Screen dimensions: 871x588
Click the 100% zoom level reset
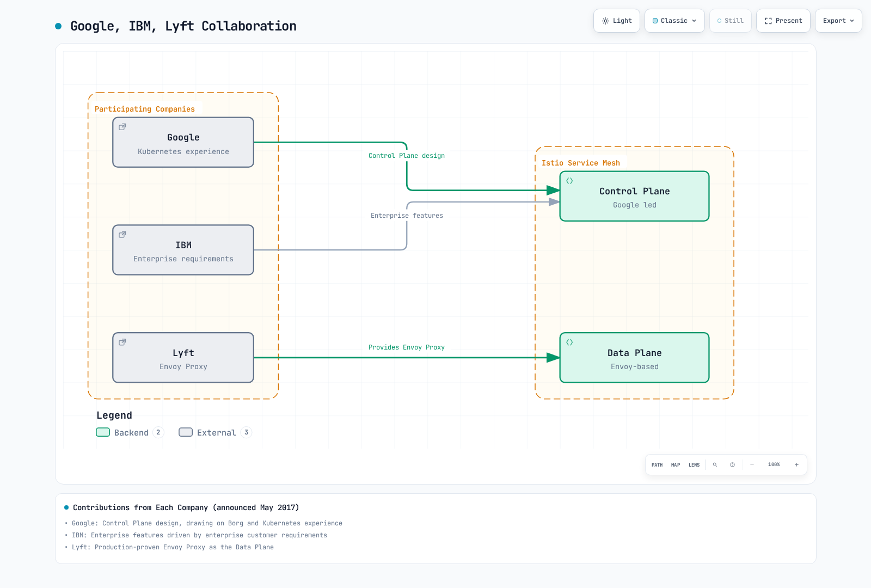(x=774, y=465)
